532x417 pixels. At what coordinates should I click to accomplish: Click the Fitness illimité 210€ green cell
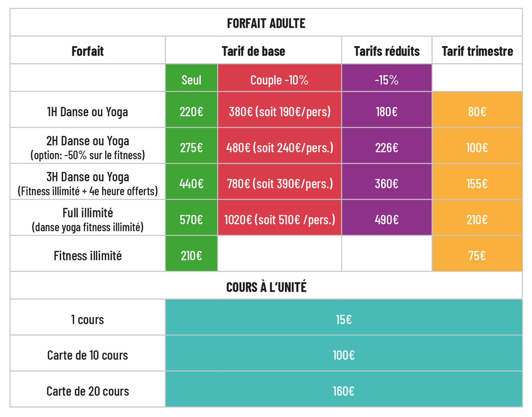pos(191,256)
